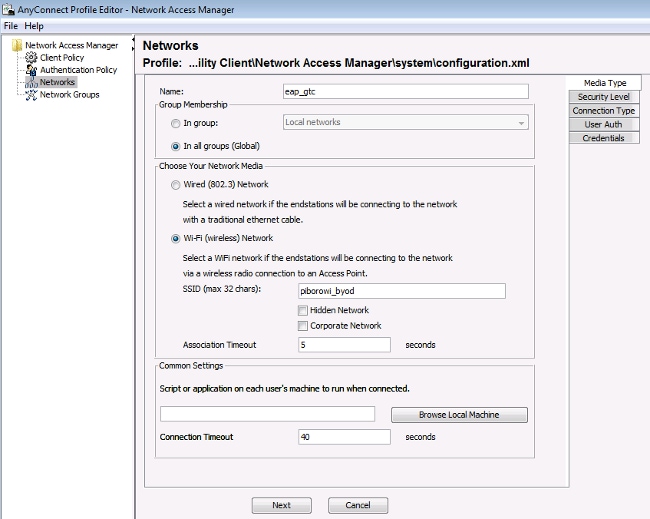Click the Next button

click(x=281, y=505)
